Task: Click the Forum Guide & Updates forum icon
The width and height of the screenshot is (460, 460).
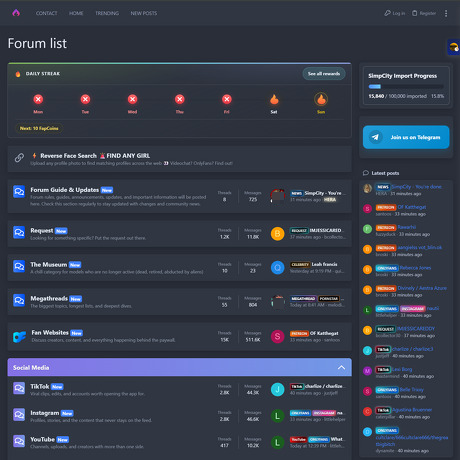Action: click(19, 192)
